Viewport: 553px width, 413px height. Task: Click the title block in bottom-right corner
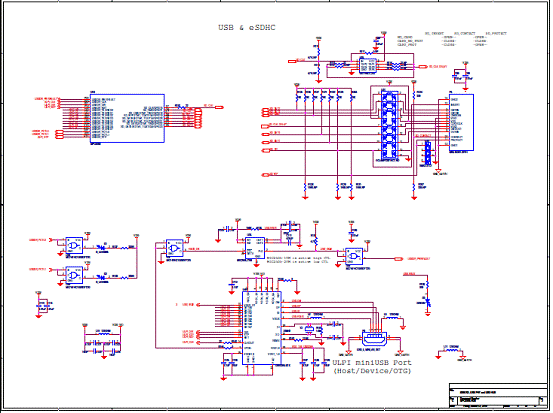498,396
